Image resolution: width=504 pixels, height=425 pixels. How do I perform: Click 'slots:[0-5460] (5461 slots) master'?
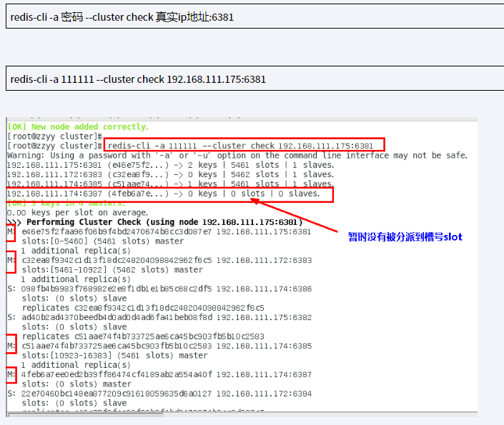tap(103, 241)
